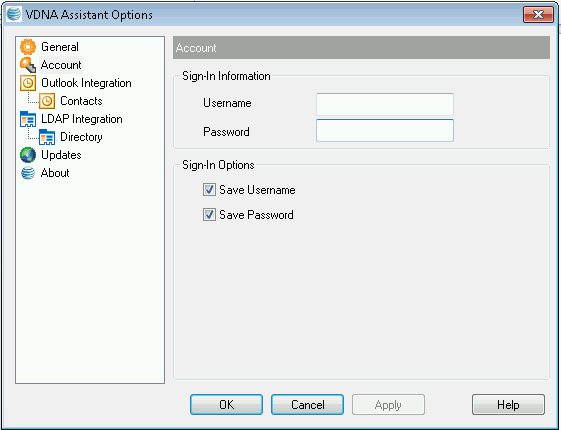
Task: Click the LDAP Integration folder icon
Action: point(28,119)
